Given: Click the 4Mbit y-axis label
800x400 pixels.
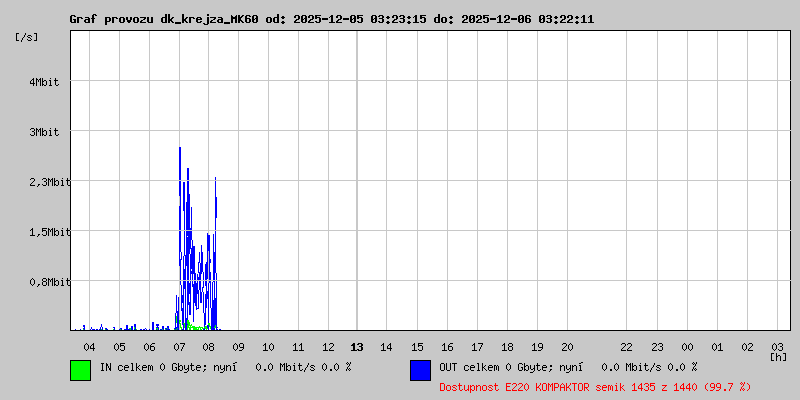Looking at the screenshot, I should [44, 82].
